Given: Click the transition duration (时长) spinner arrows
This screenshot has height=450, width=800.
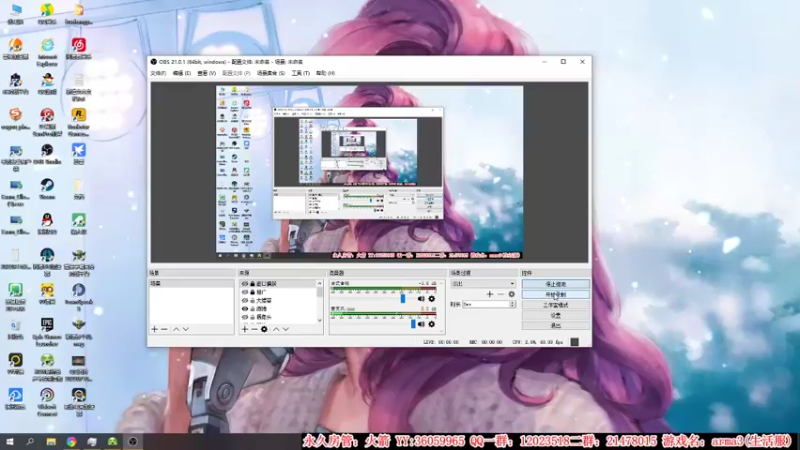Looking at the screenshot, I should tap(513, 304).
